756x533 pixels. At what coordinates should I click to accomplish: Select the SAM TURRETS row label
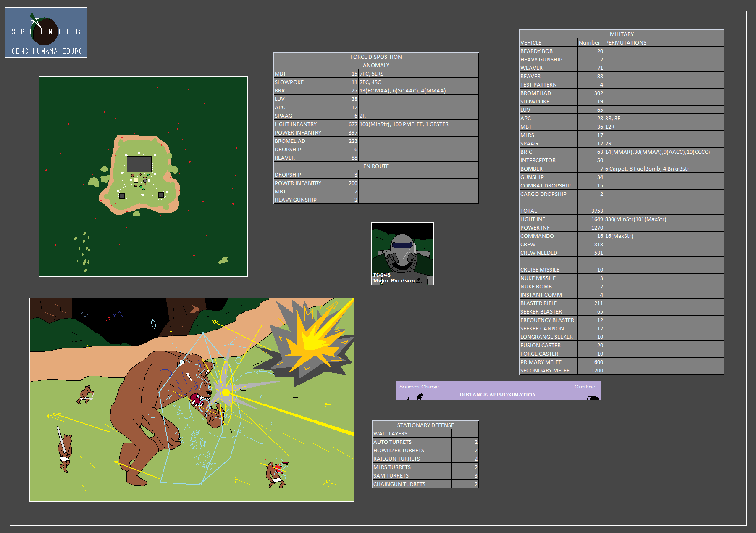[x=391, y=475]
